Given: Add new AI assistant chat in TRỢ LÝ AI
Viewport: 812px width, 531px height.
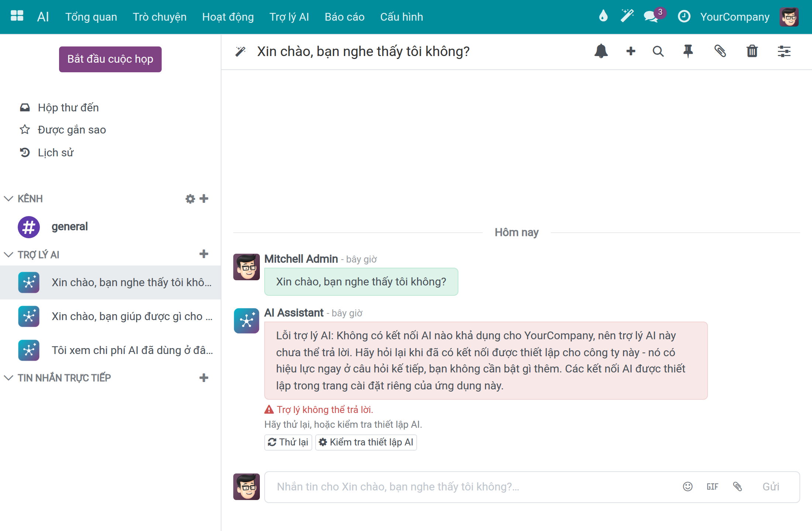Looking at the screenshot, I should (x=204, y=254).
